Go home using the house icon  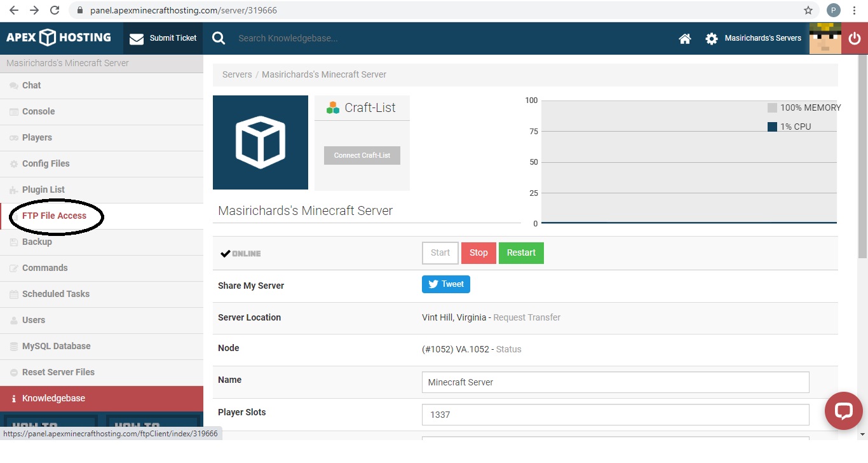(685, 38)
